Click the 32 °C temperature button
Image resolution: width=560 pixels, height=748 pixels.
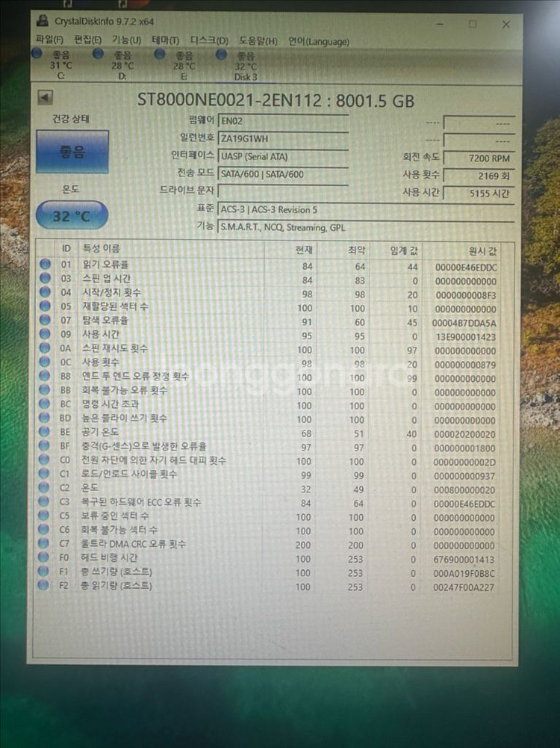point(72,216)
